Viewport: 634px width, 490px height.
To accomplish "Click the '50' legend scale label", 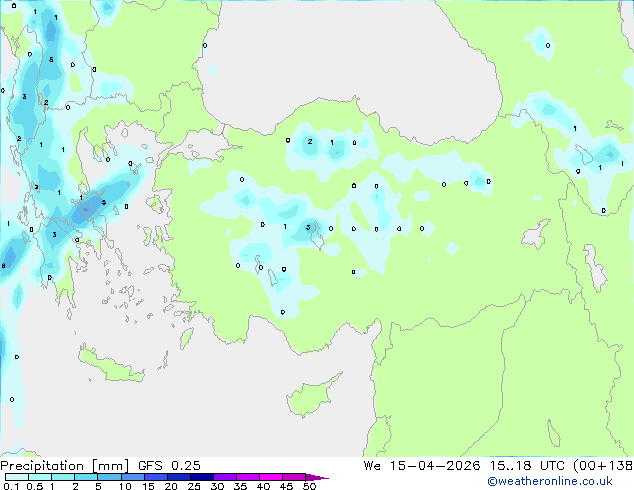I will [309, 486].
